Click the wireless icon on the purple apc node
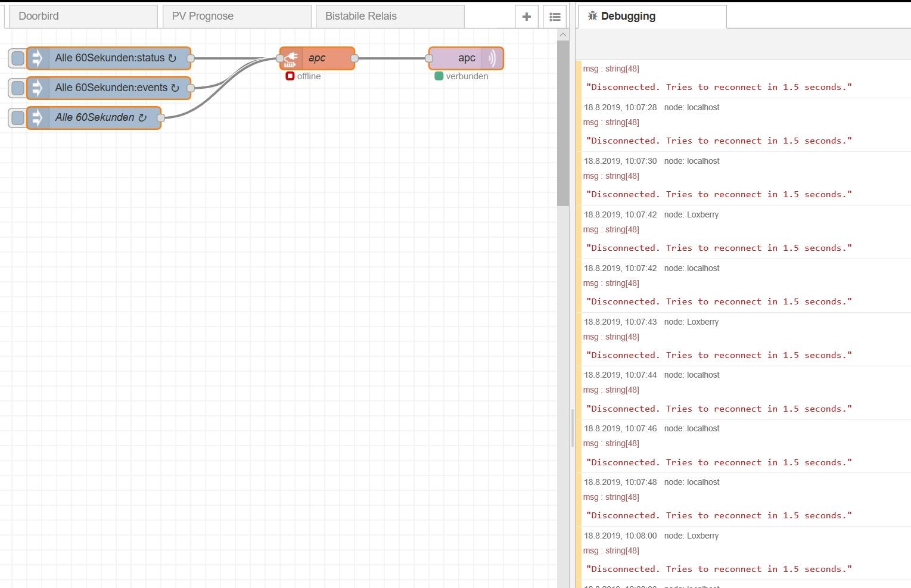The image size is (911, 588). (x=492, y=58)
